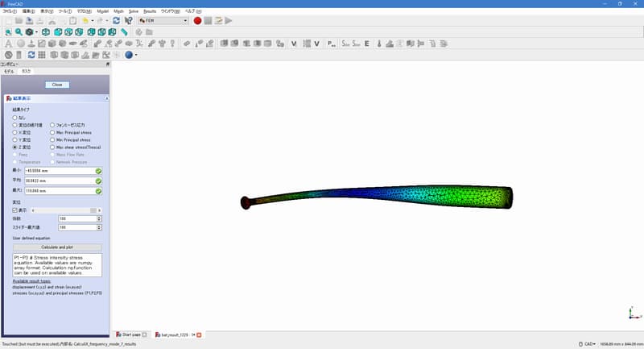Click the 係数 spinbox stepper arrows

[x=99, y=218]
